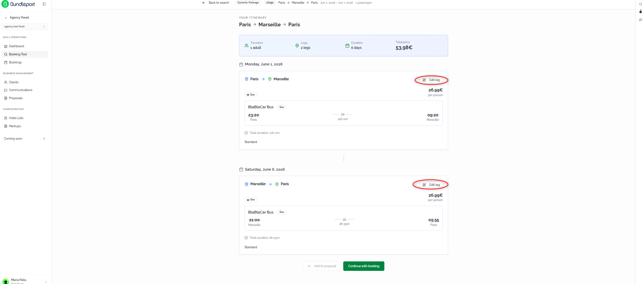The image size is (644, 284).
Task: Open the Dashboard menu item
Action: (25, 46)
